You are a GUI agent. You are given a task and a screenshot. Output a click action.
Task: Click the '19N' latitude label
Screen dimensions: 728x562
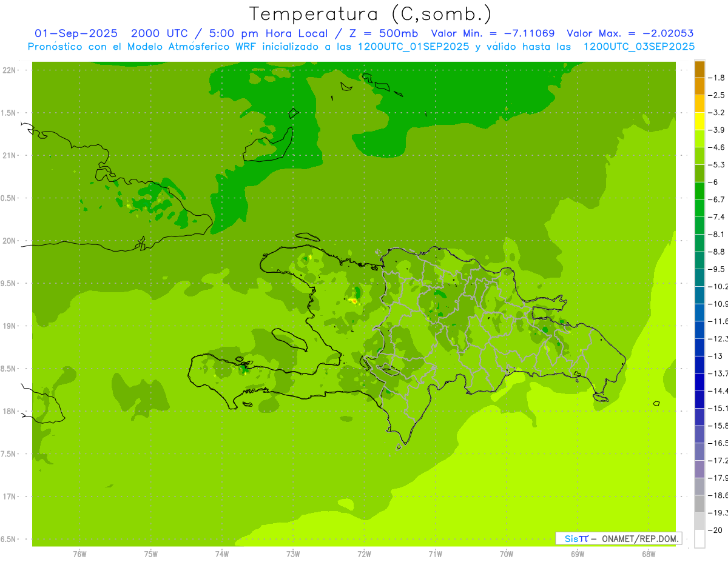[x=10, y=326]
